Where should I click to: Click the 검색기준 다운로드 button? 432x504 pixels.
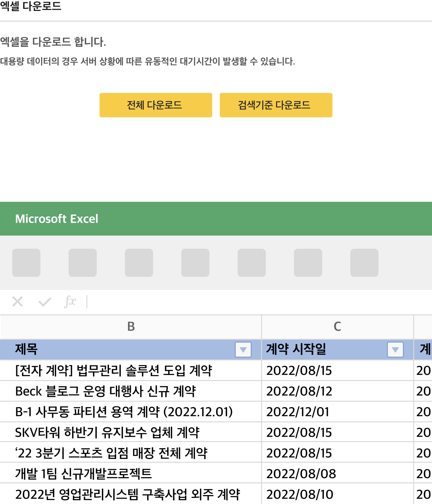tap(276, 105)
